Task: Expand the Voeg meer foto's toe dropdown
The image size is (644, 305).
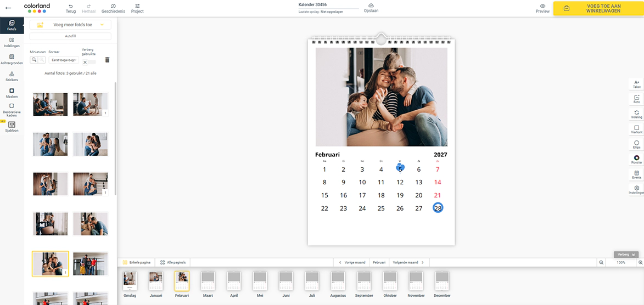Action: pos(70,25)
